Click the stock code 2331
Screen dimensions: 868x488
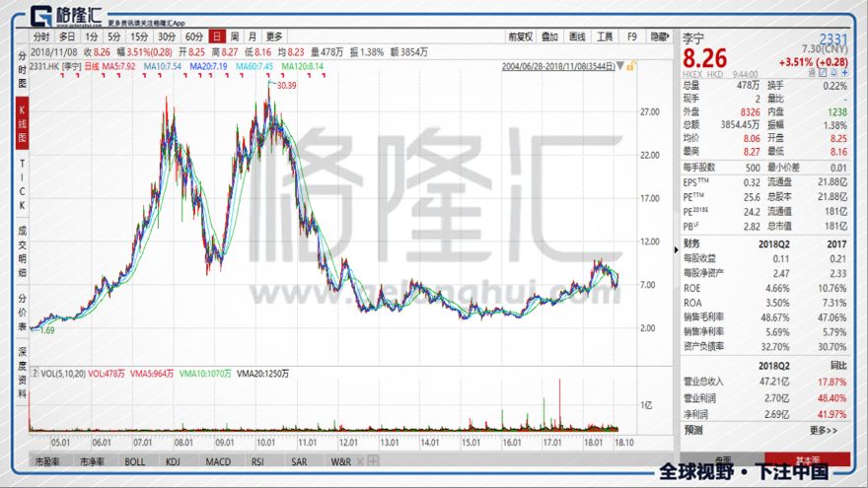point(833,38)
